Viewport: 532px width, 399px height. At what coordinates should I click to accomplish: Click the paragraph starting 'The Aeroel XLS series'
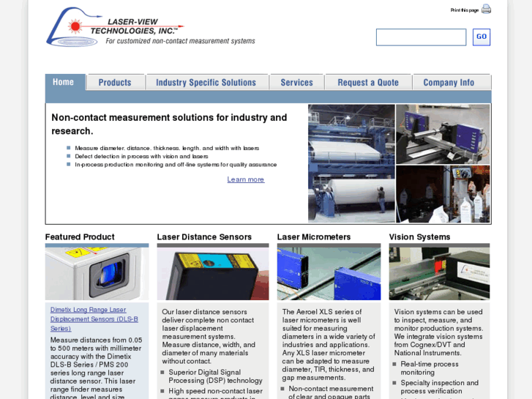[x=329, y=345]
